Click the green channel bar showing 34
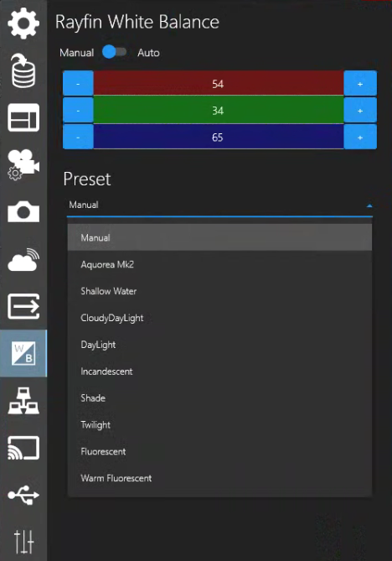This screenshot has width=392, height=561. coord(219,111)
